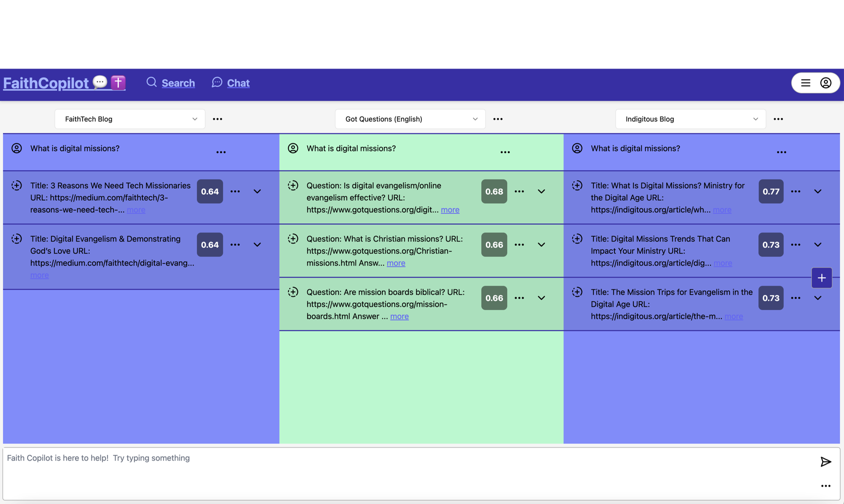Screen dimensions: 844x504
Task: Open options for mission boards result
Action: 519,298
